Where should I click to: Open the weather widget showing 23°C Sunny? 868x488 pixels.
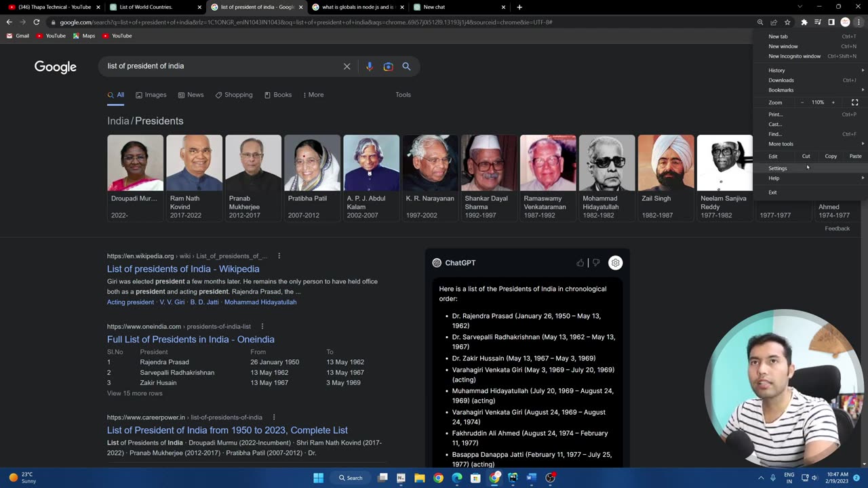[22, 478]
